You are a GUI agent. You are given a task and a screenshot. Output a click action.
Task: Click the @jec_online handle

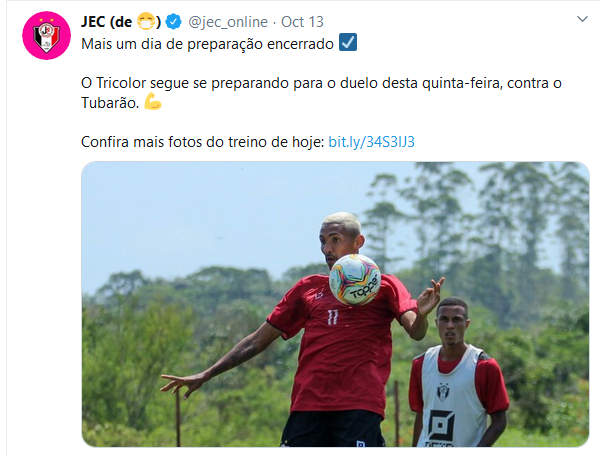tap(228, 22)
